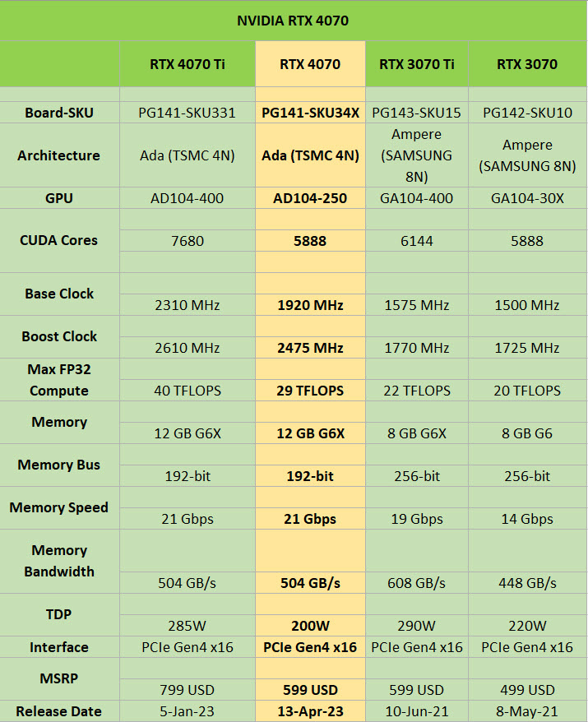Select the RTX 4070 Ti column header
This screenshot has width=588, height=722.
click(187, 64)
